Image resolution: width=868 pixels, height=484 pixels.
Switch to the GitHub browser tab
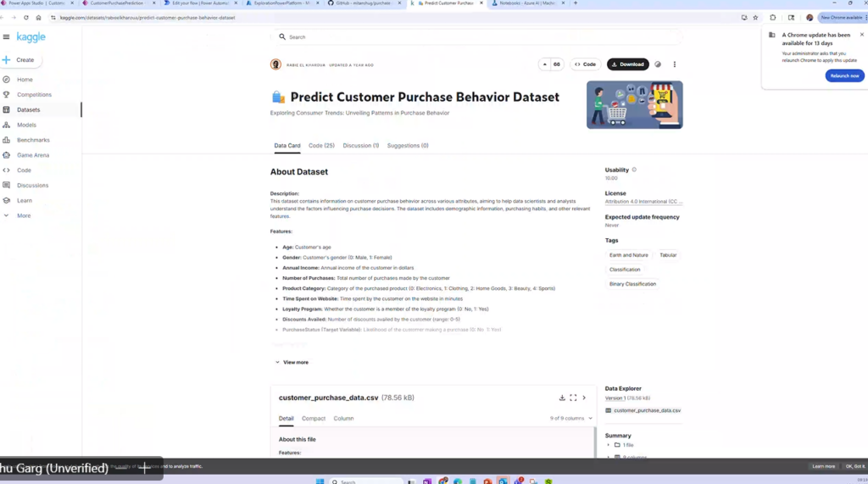(x=363, y=3)
